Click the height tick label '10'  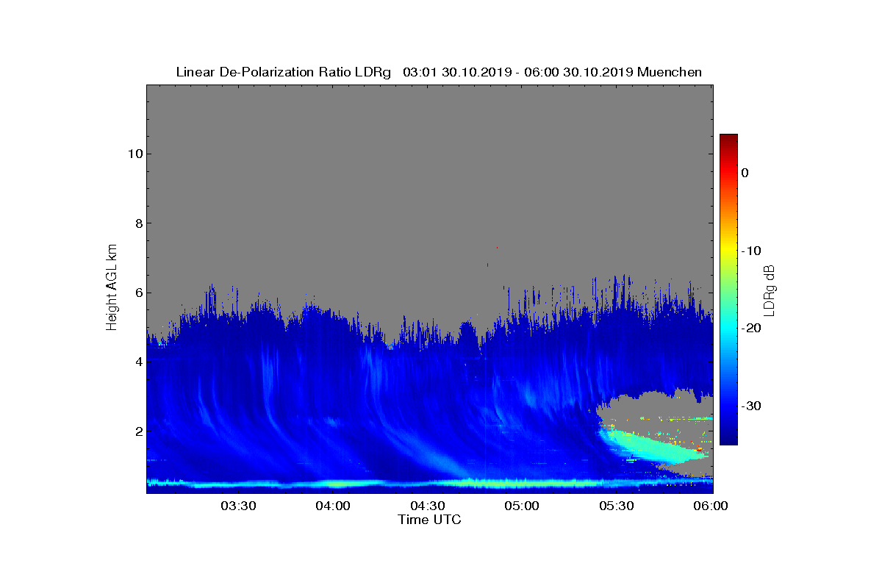pyautogui.click(x=135, y=154)
